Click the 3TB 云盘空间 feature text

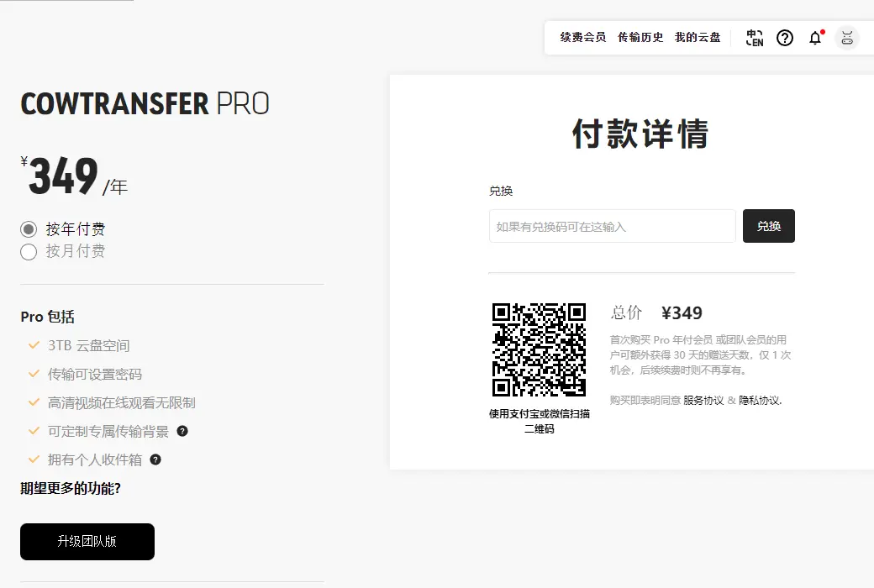(88, 345)
